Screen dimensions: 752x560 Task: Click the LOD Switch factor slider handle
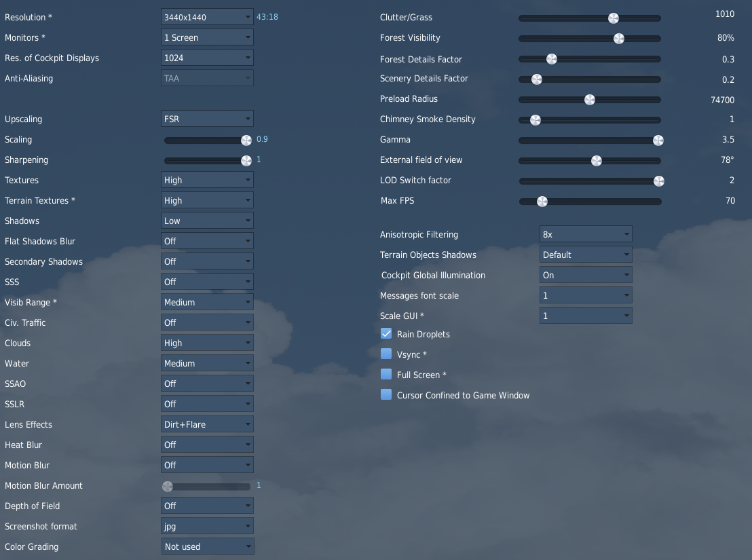pos(658,181)
